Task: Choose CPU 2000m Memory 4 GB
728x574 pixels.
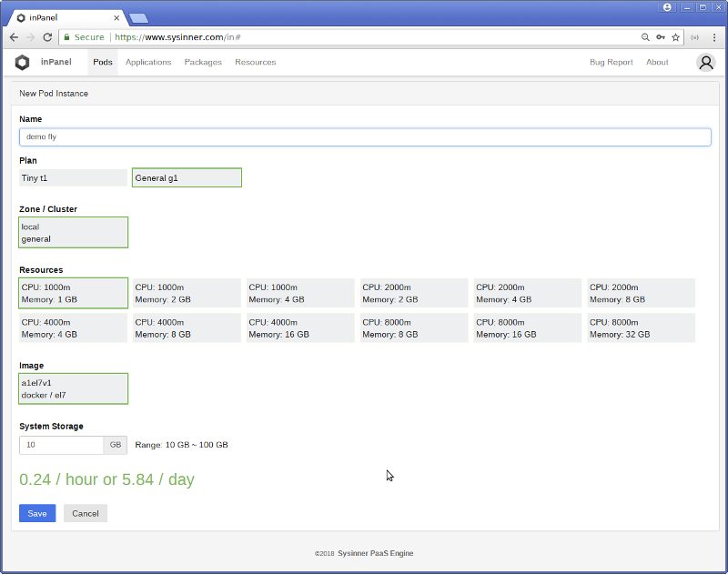Action: 528,293
